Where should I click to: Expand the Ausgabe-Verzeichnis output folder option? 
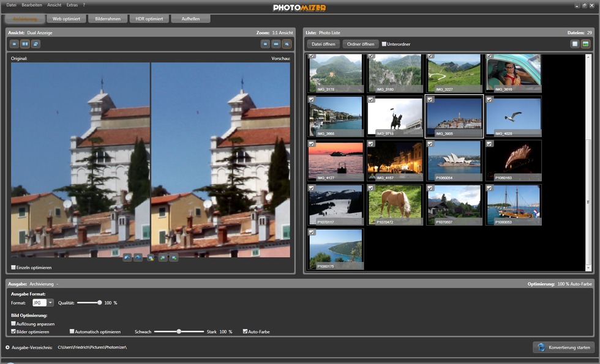(7, 347)
